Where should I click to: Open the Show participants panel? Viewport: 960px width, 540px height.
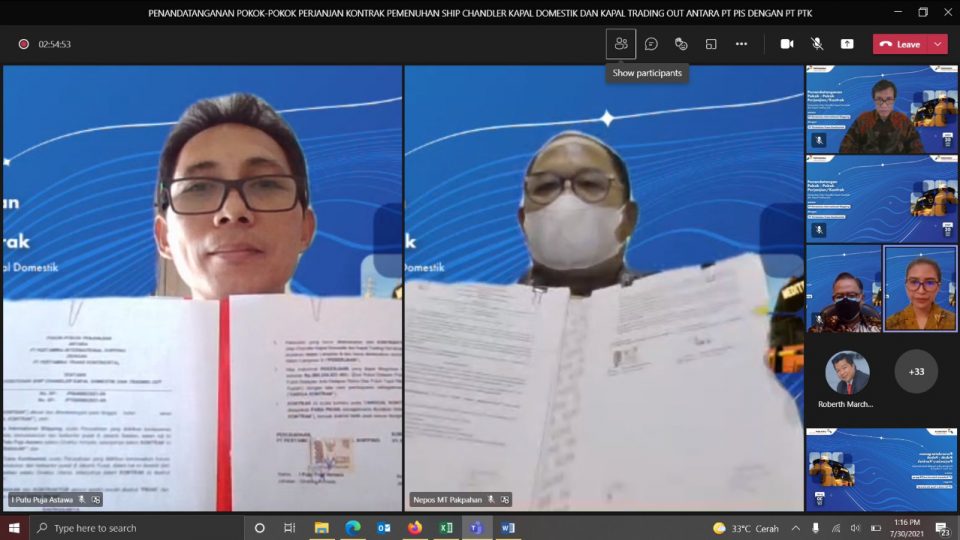tap(621, 44)
